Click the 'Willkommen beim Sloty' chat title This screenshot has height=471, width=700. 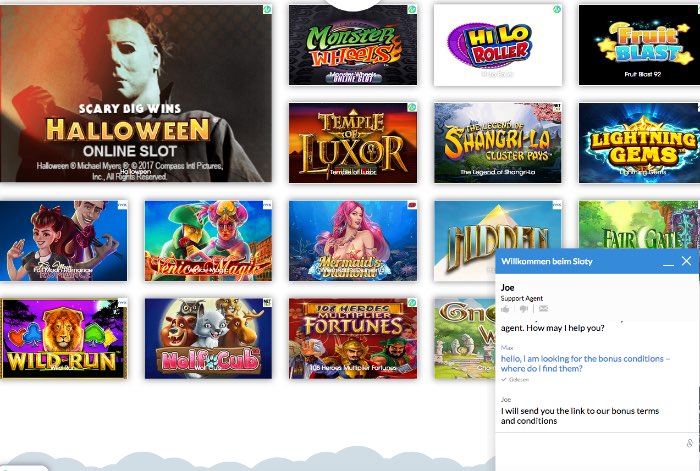point(546,261)
